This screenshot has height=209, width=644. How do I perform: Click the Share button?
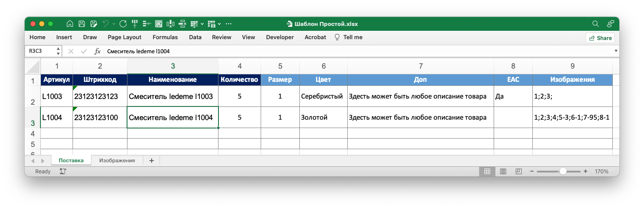coord(600,38)
